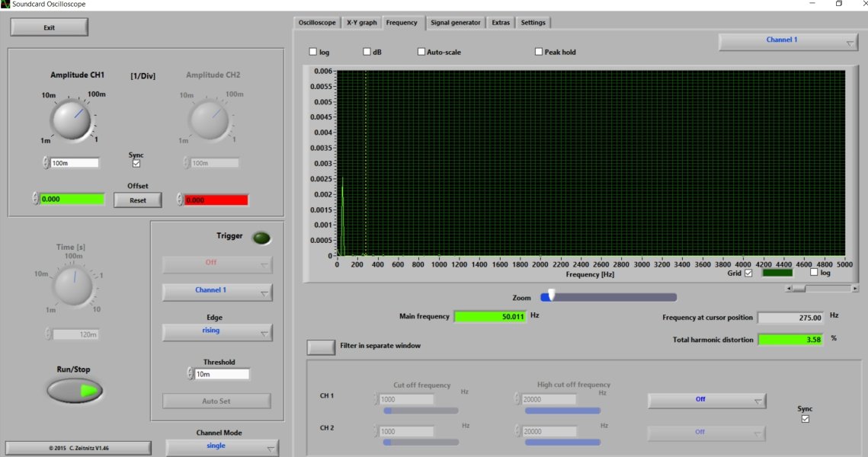Click the CH1 amplitude 100m input field
The height and width of the screenshot is (457, 868).
click(75, 163)
